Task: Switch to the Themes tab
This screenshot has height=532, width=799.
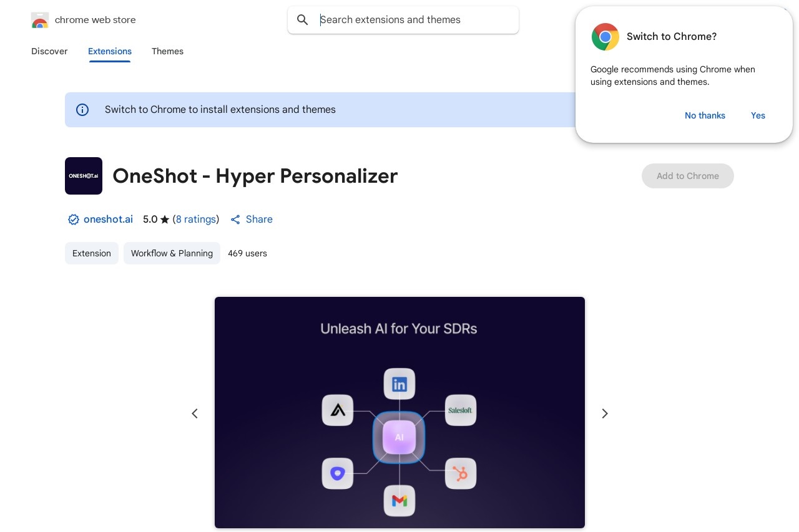Action: coord(167,51)
